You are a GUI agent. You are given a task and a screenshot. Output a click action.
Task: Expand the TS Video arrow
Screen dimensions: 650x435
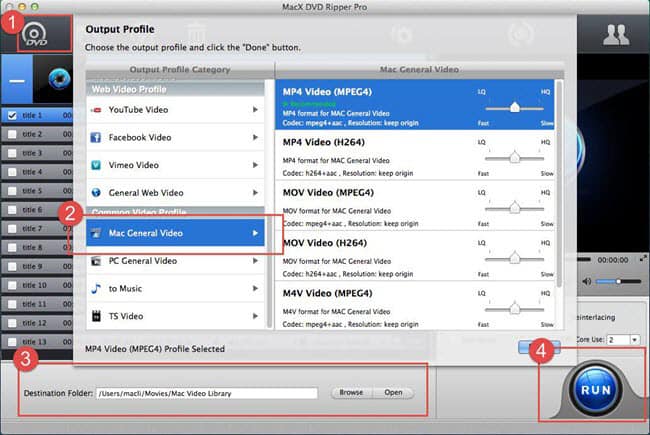click(x=255, y=316)
